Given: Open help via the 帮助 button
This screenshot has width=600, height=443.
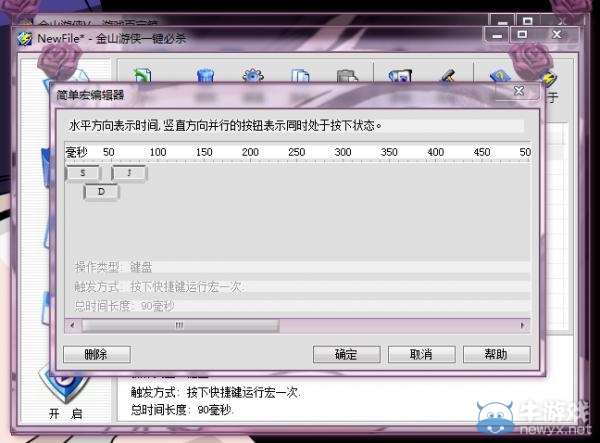Looking at the screenshot, I should point(496,354).
